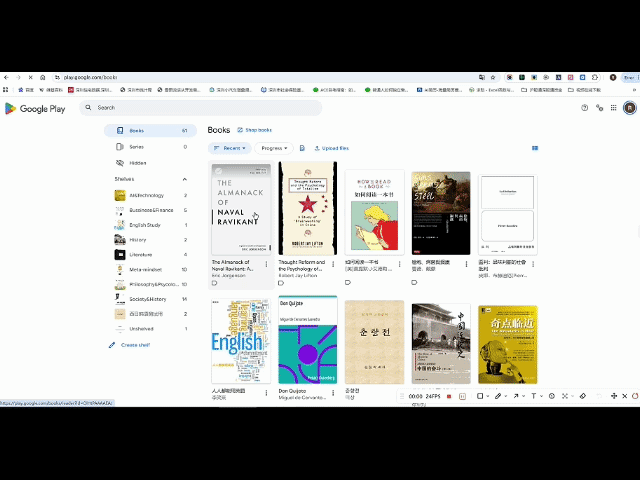Open the Unshelved shelf
Screen dimensions: 640x480
(151, 329)
